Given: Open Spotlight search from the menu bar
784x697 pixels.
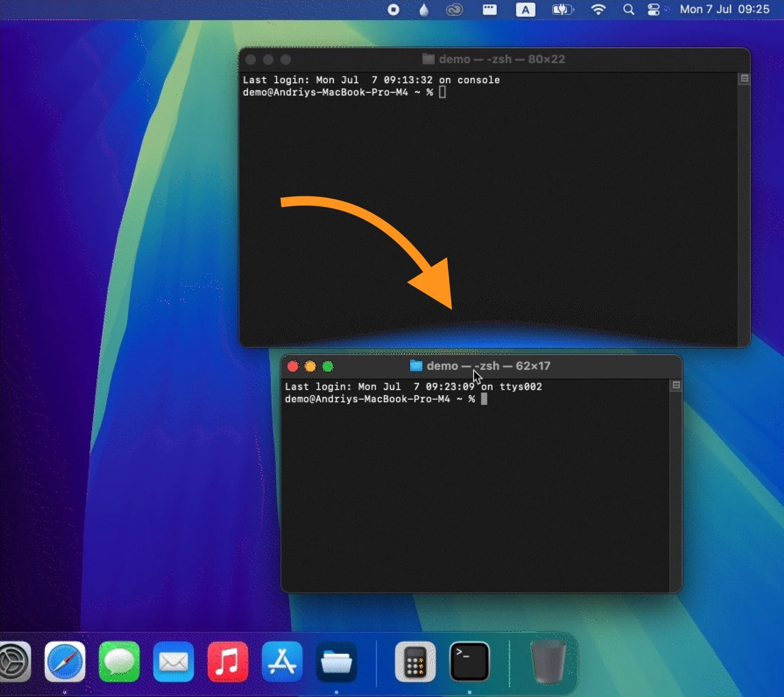Looking at the screenshot, I should click(x=629, y=10).
